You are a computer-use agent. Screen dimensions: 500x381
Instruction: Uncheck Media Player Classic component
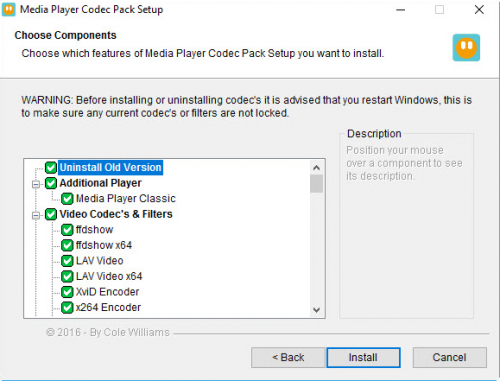point(67,199)
